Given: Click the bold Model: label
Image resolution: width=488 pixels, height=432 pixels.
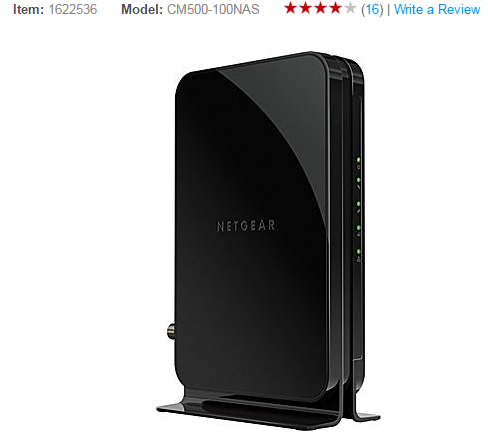Looking at the screenshot, I should pos(142,9).
